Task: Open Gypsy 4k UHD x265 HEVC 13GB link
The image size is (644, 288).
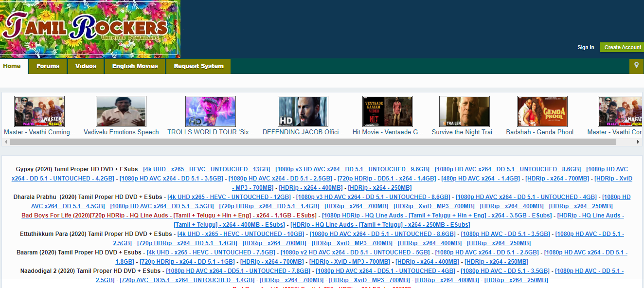Action: point(206,169)
